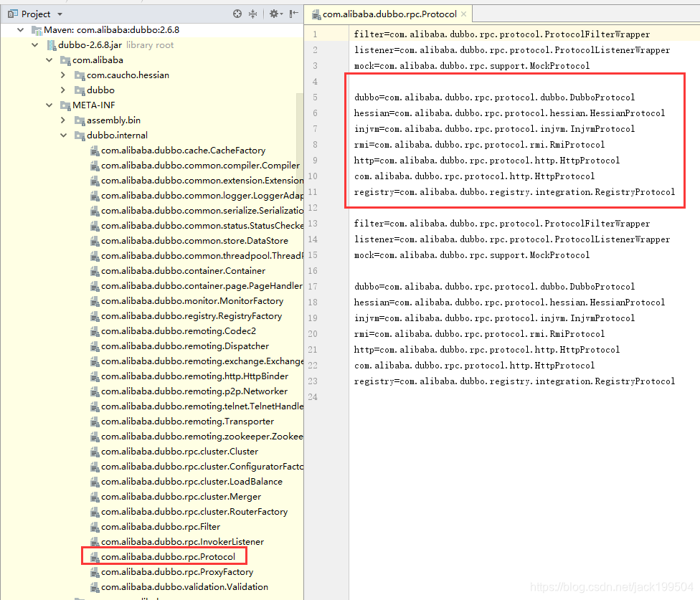Select com.alibaba.dubbo.rpc.Protocol in tree

168,557
